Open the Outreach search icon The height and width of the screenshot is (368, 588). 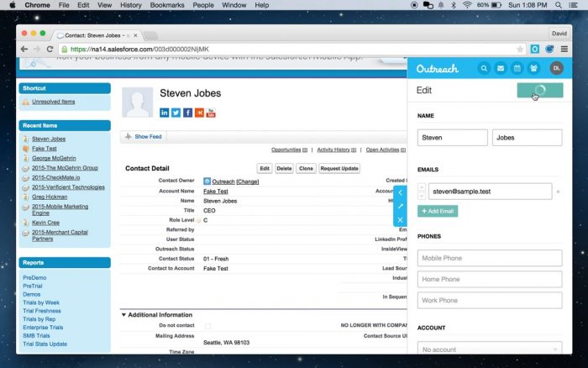[x=484, y=68]
